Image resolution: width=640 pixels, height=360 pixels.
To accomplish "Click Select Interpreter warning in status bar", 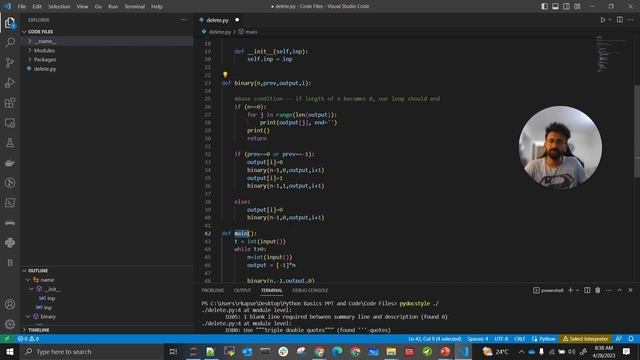I will tap(585, 339).
